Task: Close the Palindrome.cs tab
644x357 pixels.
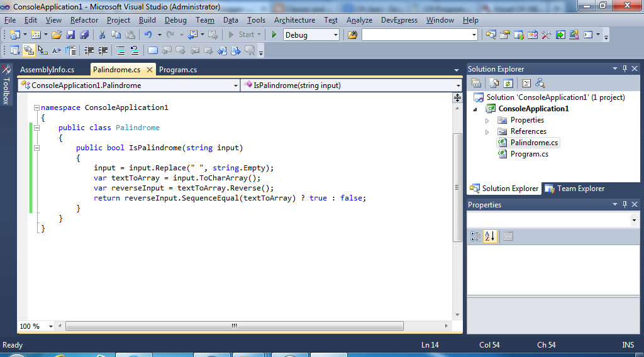Action: (150, 70)
